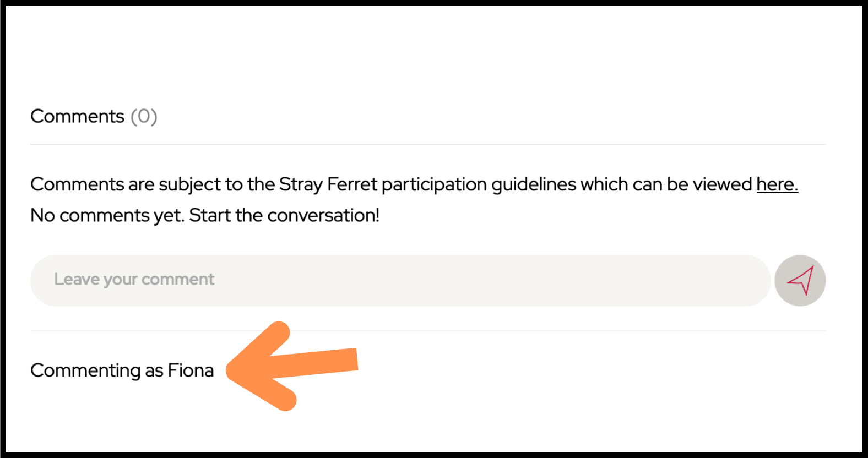
Task: Submit comment with the round grey button
Action: point(800,280)
